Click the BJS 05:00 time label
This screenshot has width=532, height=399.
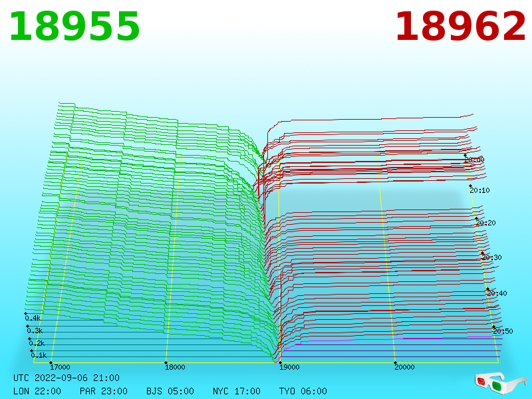coord(170,391)
